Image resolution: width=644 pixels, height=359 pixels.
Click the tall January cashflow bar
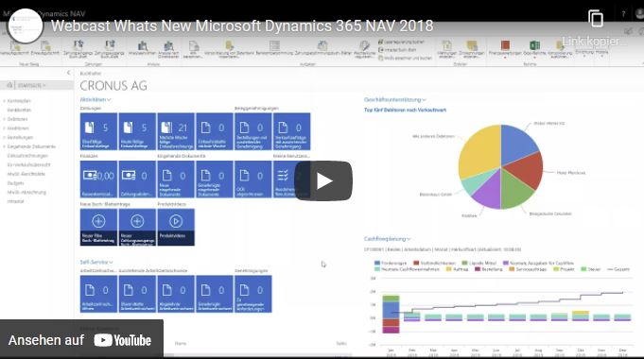[391, 314]
